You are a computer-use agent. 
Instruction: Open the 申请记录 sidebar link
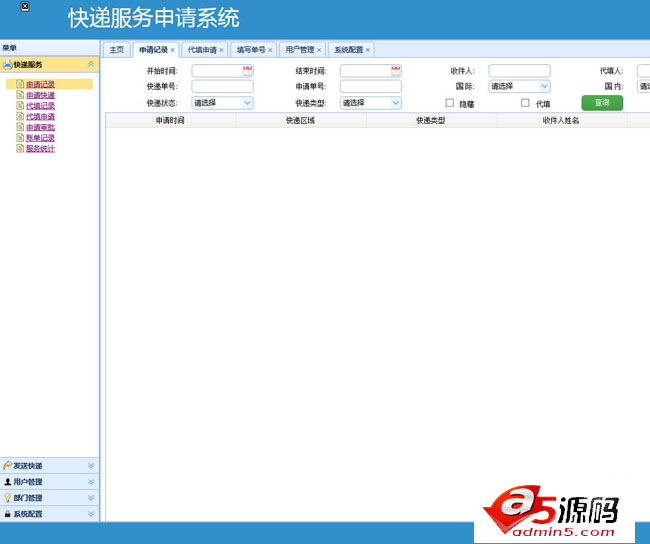40,85
